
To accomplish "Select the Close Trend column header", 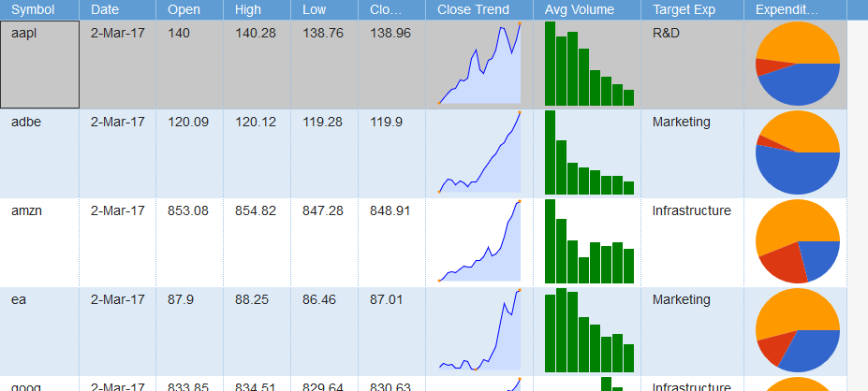I will coord(479,10).
